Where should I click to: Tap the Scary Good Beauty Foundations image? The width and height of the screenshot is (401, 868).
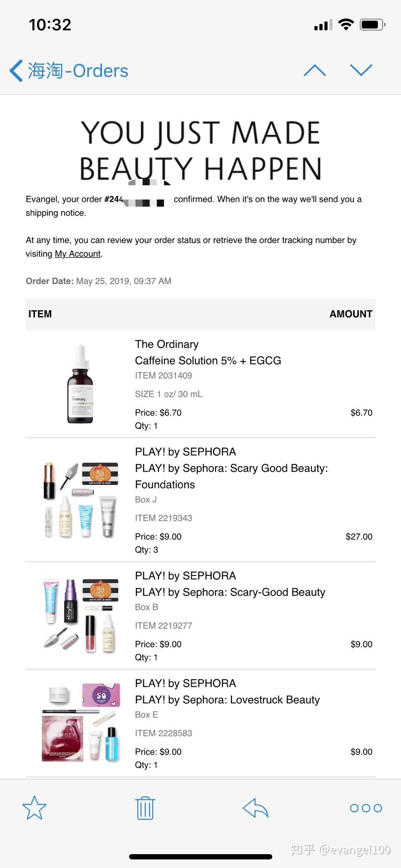80,499
